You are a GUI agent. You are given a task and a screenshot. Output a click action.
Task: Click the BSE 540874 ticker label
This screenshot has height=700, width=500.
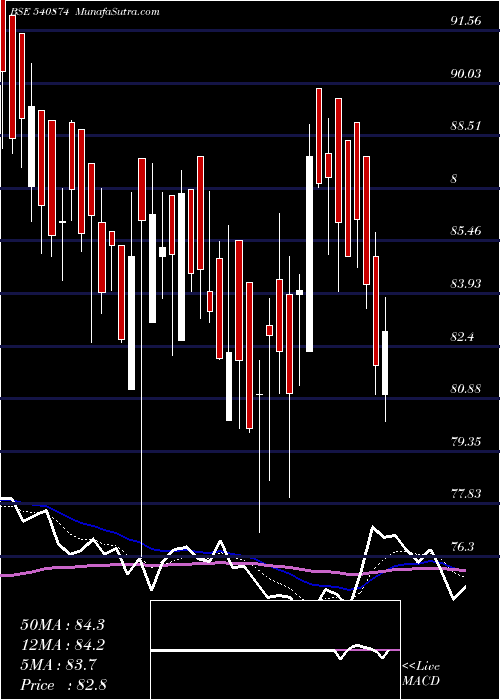point(38,12)
